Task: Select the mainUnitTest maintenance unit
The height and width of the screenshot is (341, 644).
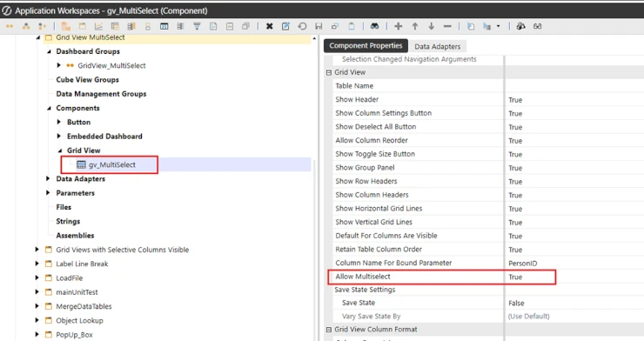Action: point(77,291)
